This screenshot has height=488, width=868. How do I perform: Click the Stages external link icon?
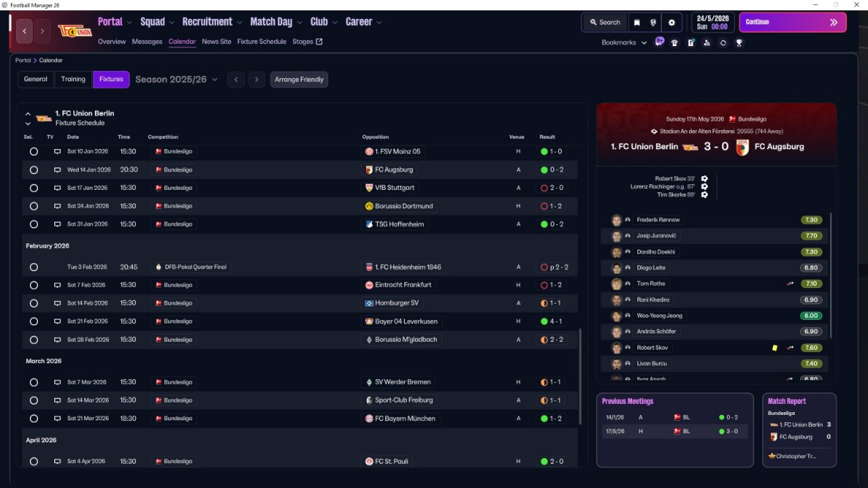(319, 41)
